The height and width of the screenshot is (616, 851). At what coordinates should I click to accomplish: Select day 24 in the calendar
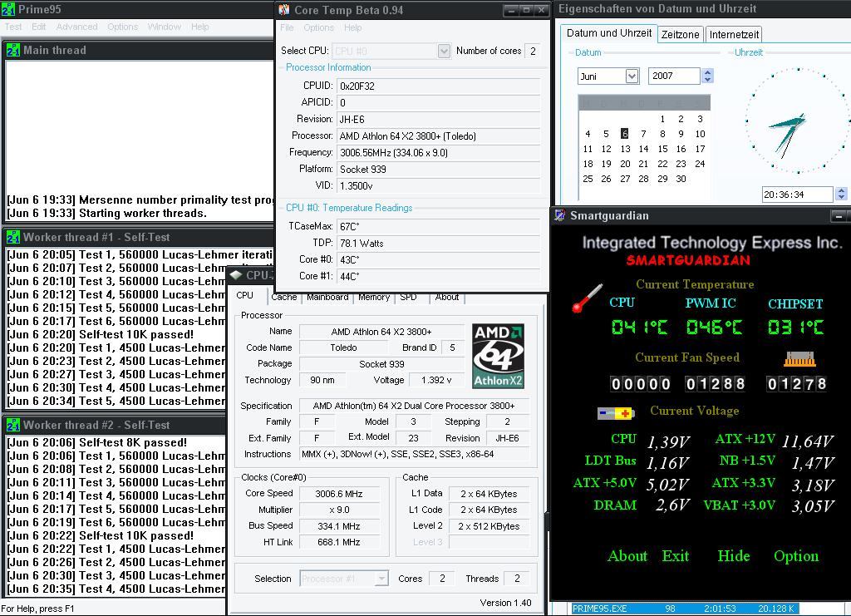click(x=700, y=164)
